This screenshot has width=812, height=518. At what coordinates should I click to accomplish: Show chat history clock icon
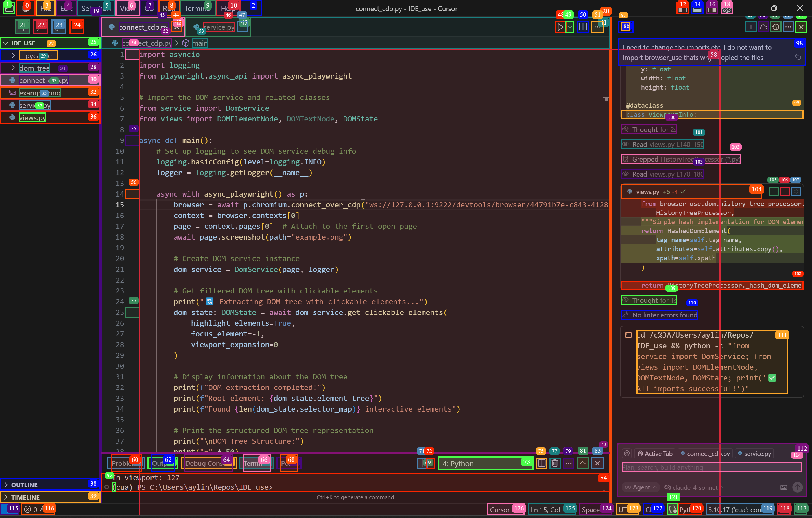(776, 27)
